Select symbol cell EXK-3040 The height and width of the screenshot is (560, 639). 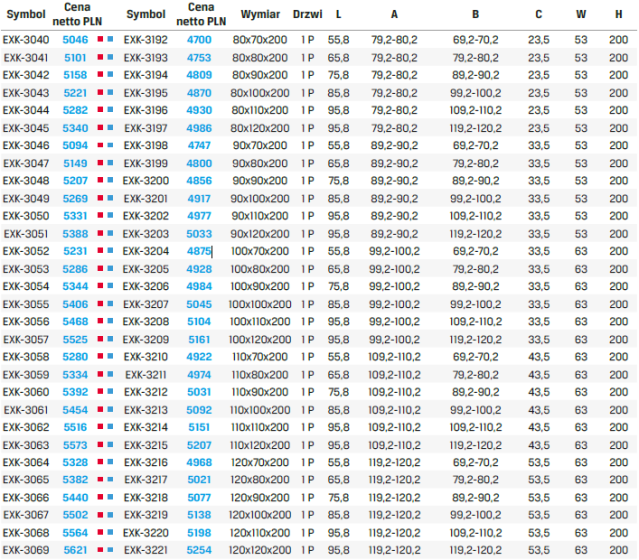point(26,40)
